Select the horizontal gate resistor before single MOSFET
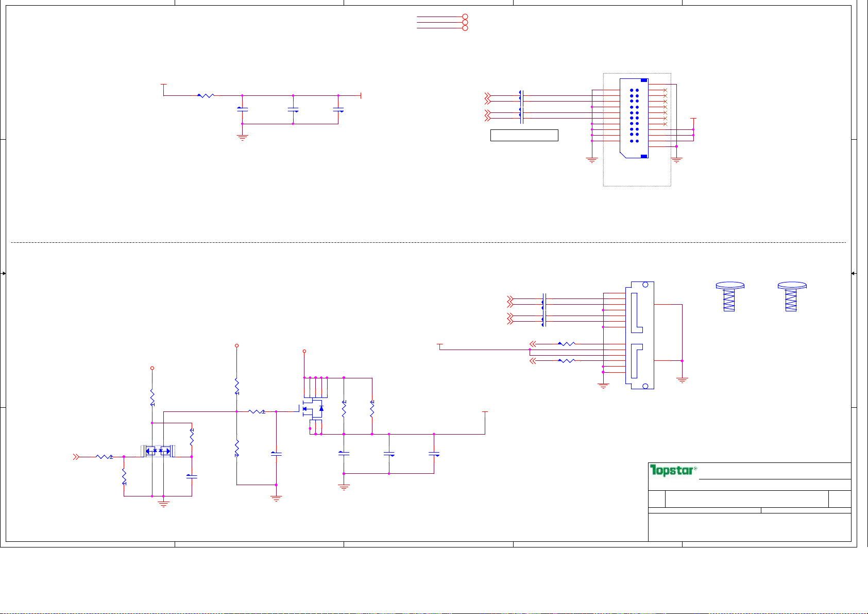 [256, 411]
